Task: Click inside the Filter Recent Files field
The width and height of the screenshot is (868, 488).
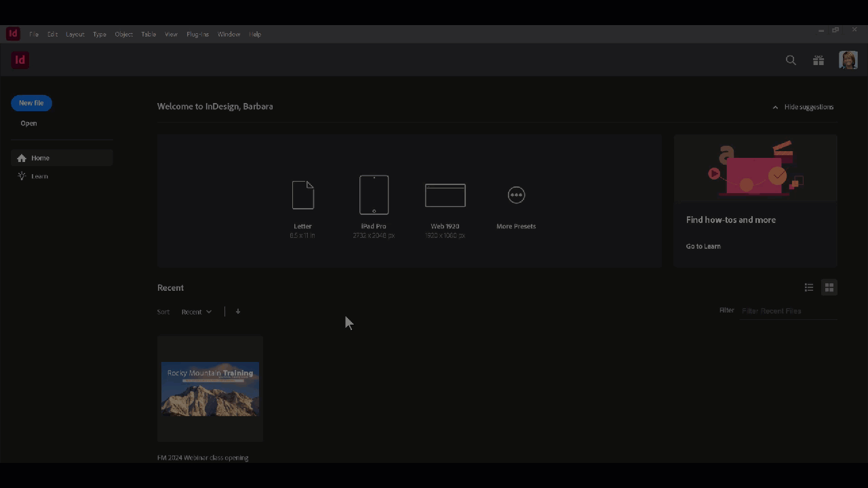Action: (789, 311)
